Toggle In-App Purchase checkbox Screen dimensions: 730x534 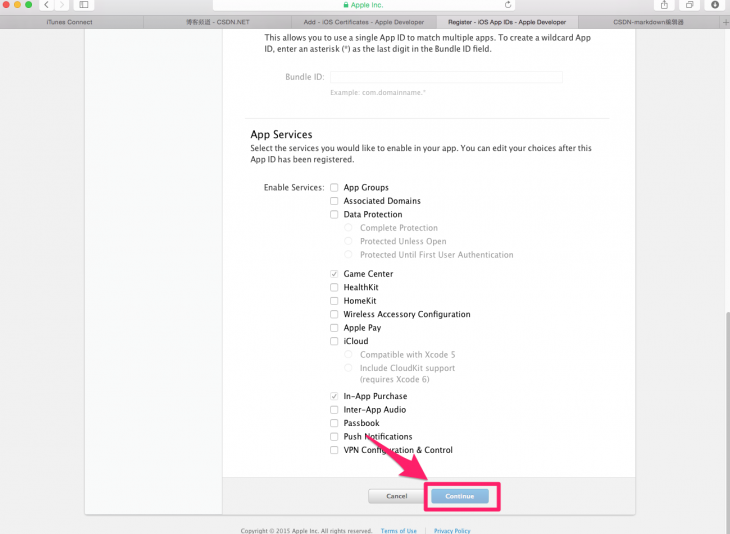[334, 396]
